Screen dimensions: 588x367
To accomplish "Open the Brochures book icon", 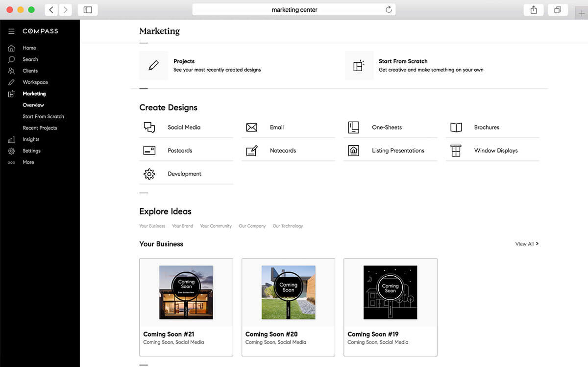I will tap(456, 128).
